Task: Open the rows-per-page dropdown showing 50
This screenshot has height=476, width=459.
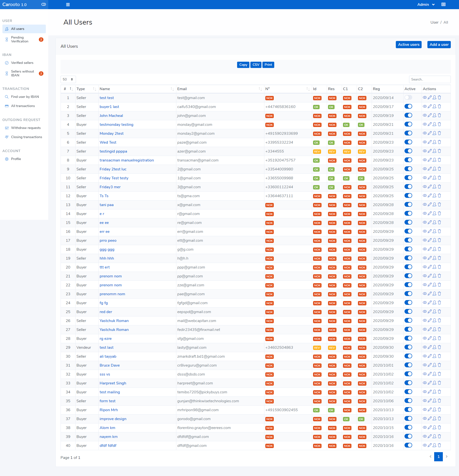Action: coord(68,80)
